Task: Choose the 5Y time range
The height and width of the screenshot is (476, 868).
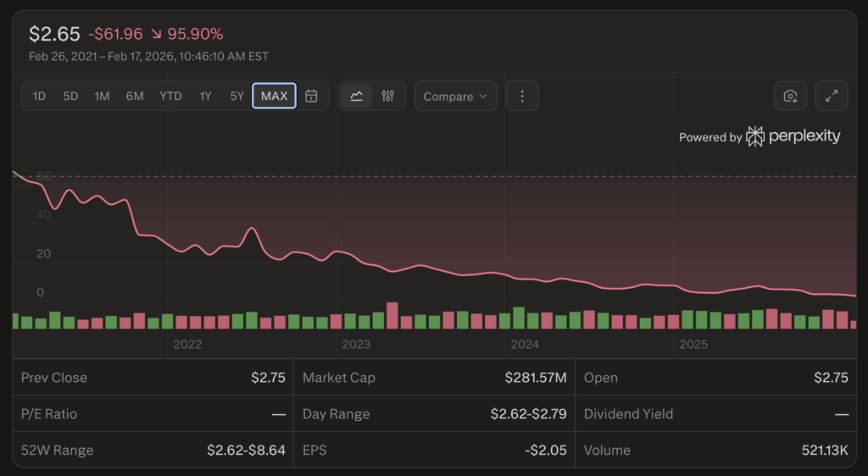Action: coord(236,97)
